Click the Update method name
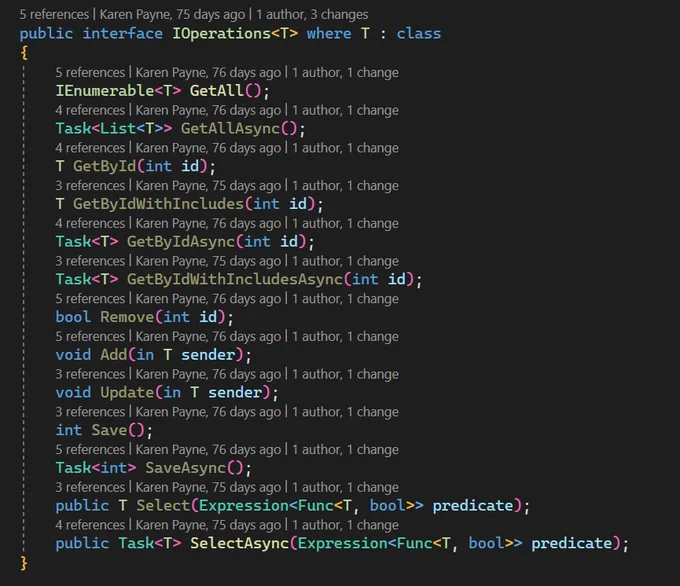680x586 pixels. click(x=127, y=393)
